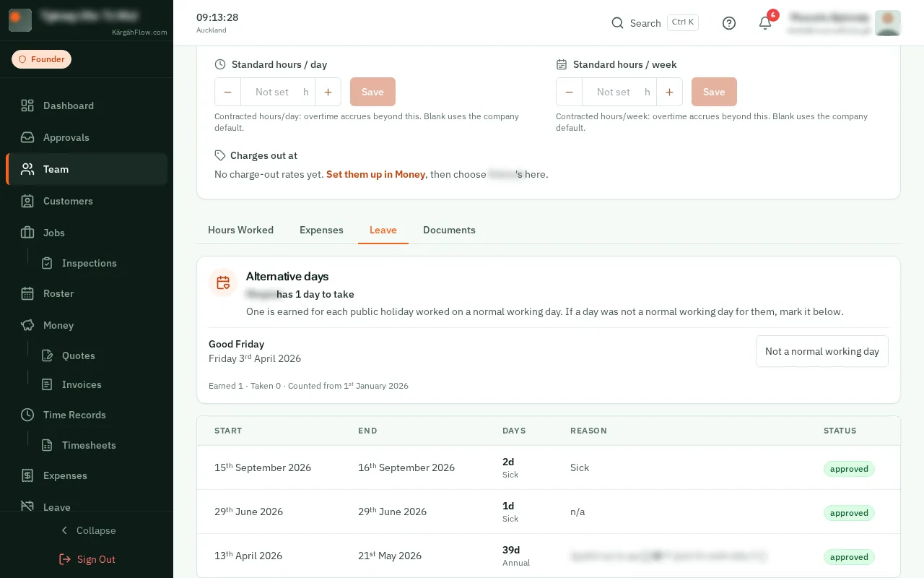Mark Good Friday as not a normal working day
The width and height of the screenshot is (924, 578).
[822, 351]
